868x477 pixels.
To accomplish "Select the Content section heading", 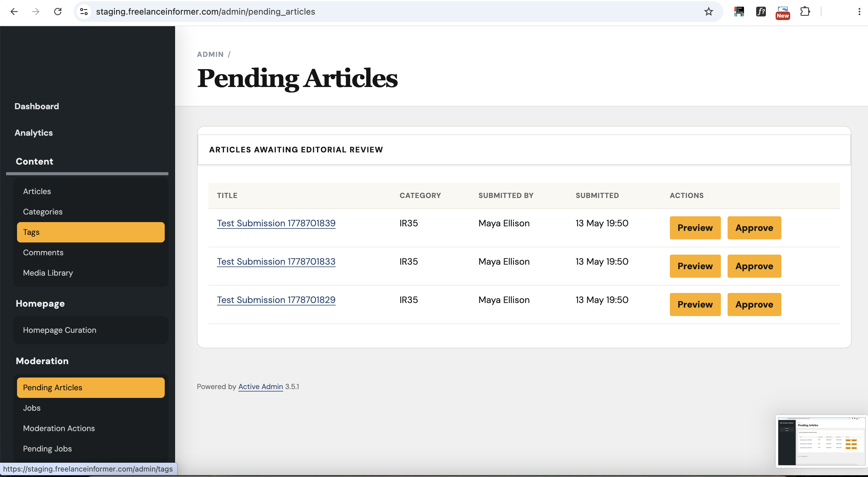I will click(34, 161).
